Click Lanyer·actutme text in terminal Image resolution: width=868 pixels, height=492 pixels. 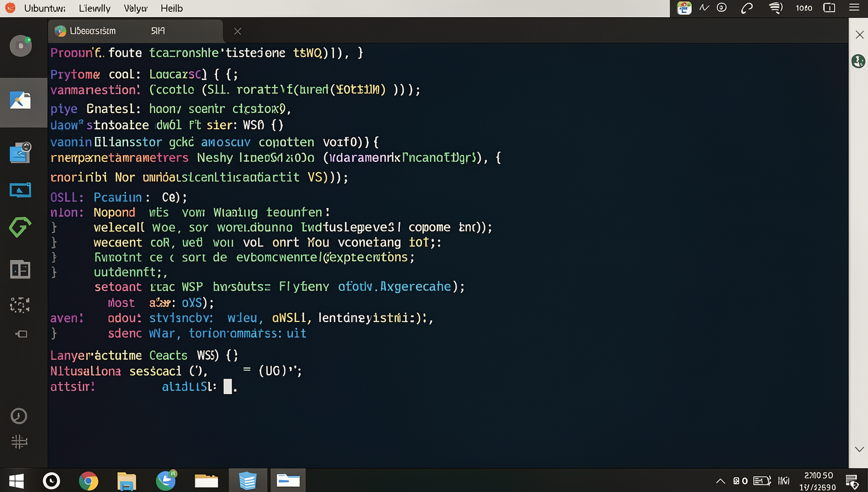click(x=96, y=356)
